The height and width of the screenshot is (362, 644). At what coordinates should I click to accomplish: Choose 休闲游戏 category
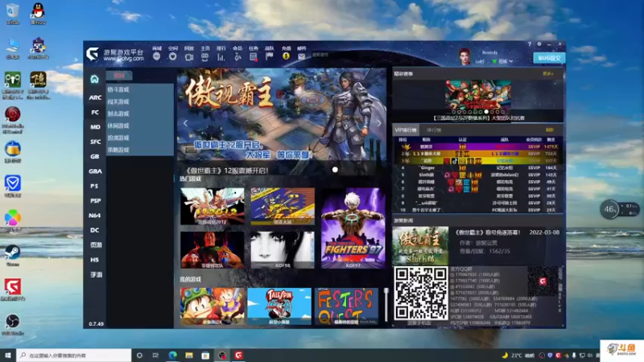point(118,125)
